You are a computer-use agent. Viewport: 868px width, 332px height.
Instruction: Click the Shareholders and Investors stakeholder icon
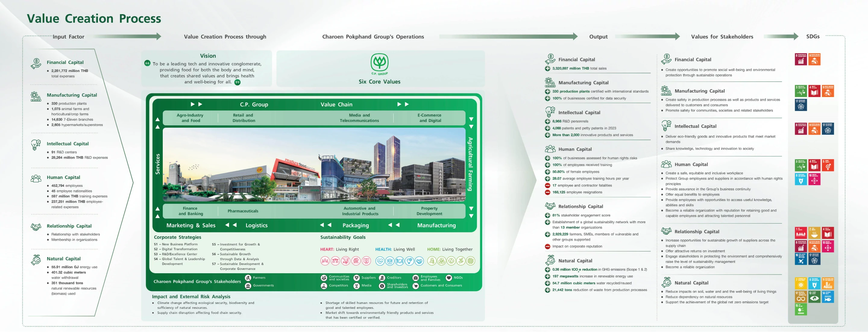point(382,286)
